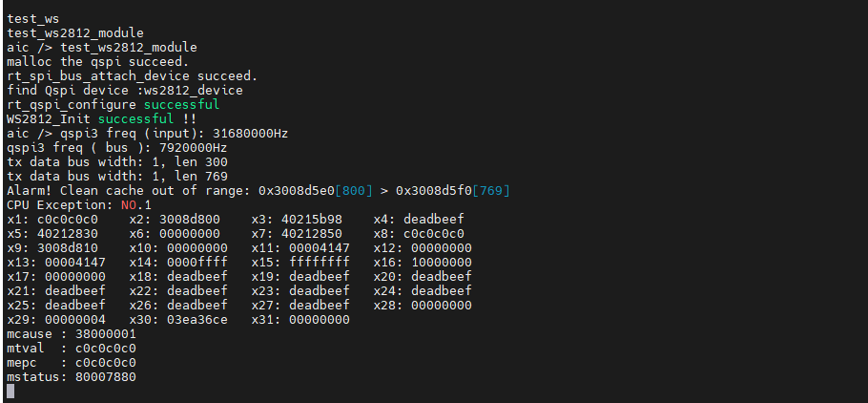Viewport: 868px width, 403px height.
Task: Click the 'len 300' tx data line
Action: tap(116, 162)
